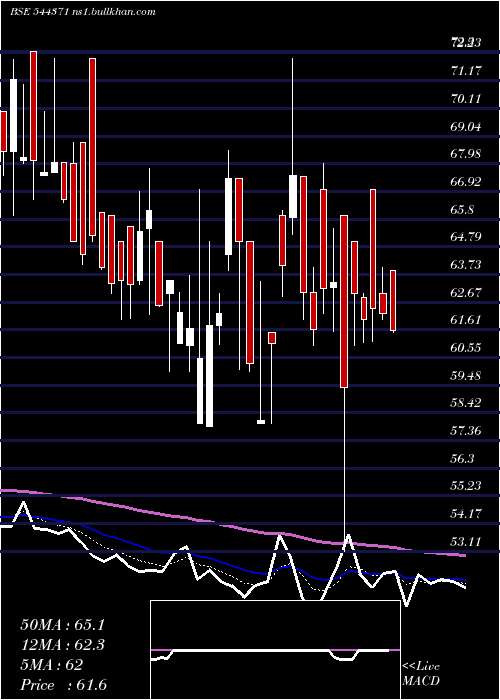
Task: Click the 5MA : 62 readout
Action: pyautogui.click(x=52, y=665)
